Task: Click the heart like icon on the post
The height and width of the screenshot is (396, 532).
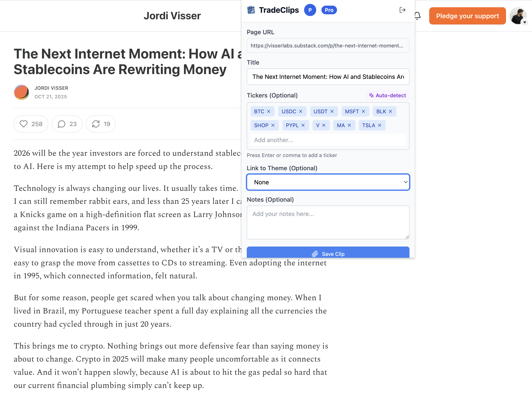Action: [x=24, y=124]
